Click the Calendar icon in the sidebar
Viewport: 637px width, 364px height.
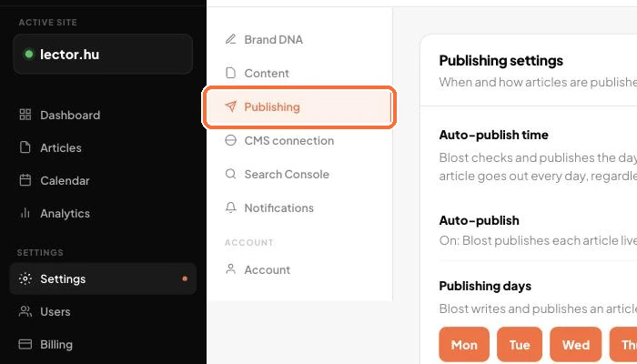[x=25, y=180]
